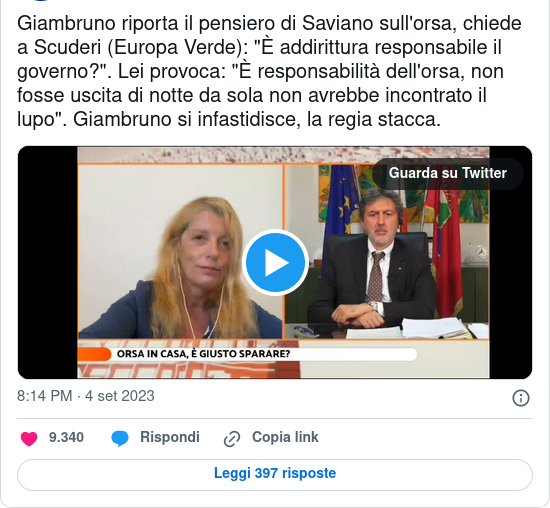Open Leggi 397 risposte button
Image resolution: width=550 pixels, height=508 pixels.
pyautogui.click(x=275, y=475)
